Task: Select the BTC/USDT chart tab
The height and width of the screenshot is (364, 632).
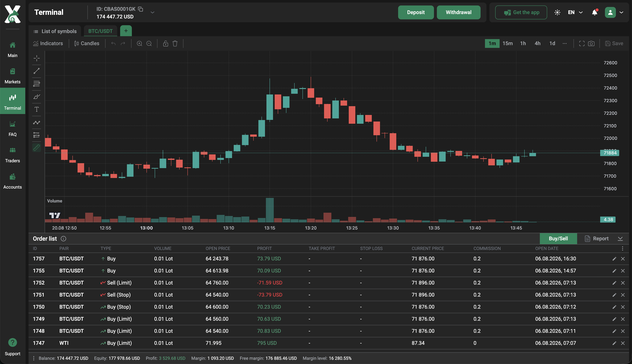Action: [101, 31]
